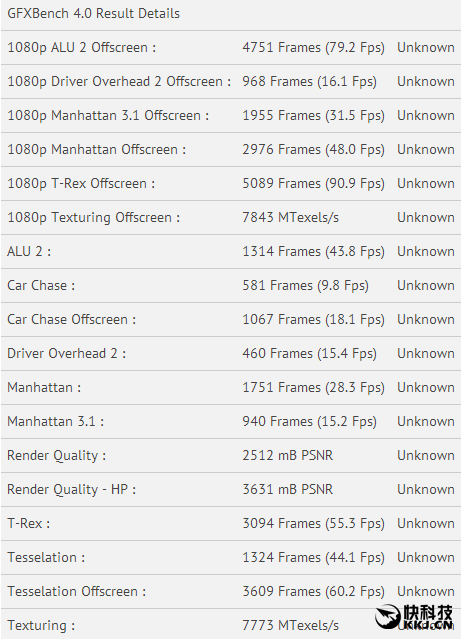Select the 1080p T-Rex Offscreen test row

coord(231,183)
